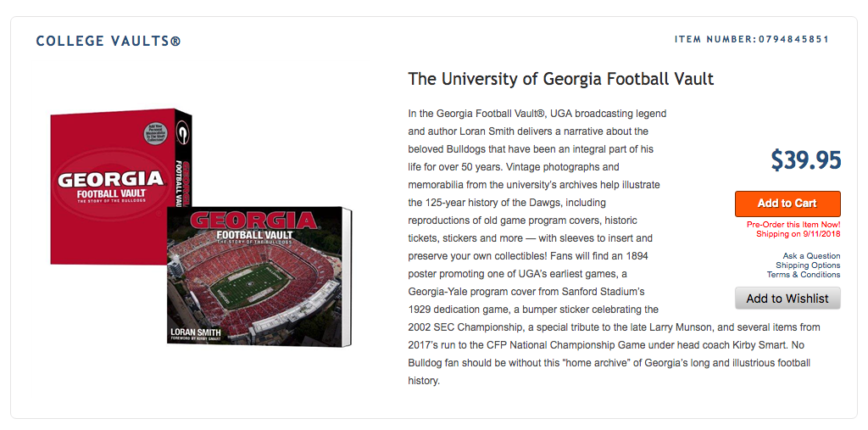868x430 pixels.
Task: Click Loran Smith name on book cover
Action: (196, 332)
